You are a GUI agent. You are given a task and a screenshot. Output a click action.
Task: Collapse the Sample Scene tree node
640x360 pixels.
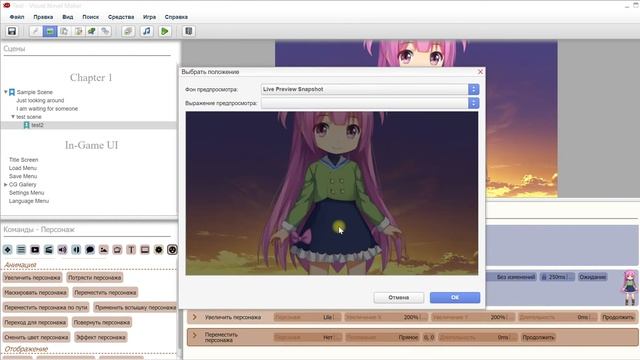click(6, 92)
